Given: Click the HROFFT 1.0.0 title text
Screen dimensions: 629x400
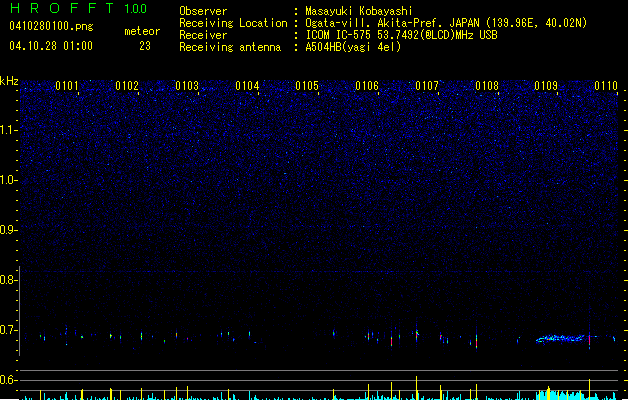Looking at the screenshot, I should [78, 8].
